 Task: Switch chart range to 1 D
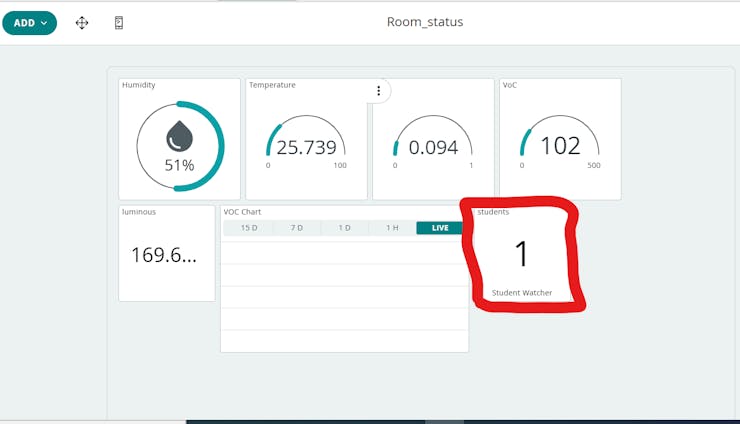click(x=345, y=228)
